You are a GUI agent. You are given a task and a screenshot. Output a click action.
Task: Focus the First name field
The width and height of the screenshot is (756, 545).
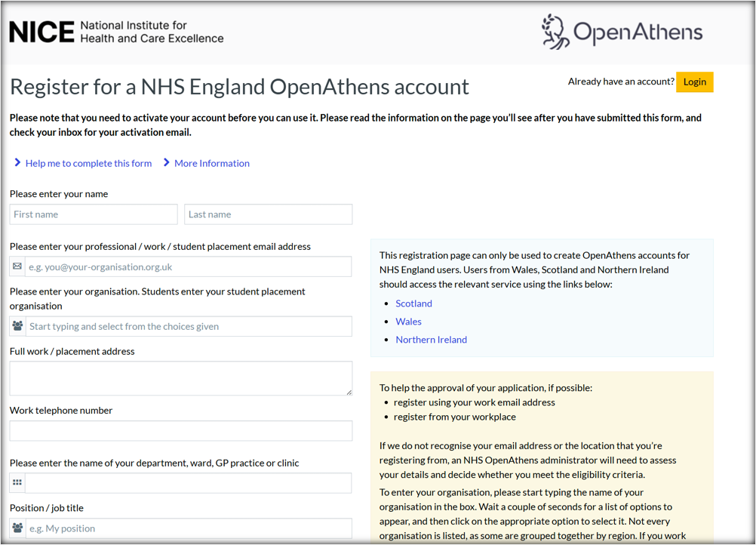(94, 214)
